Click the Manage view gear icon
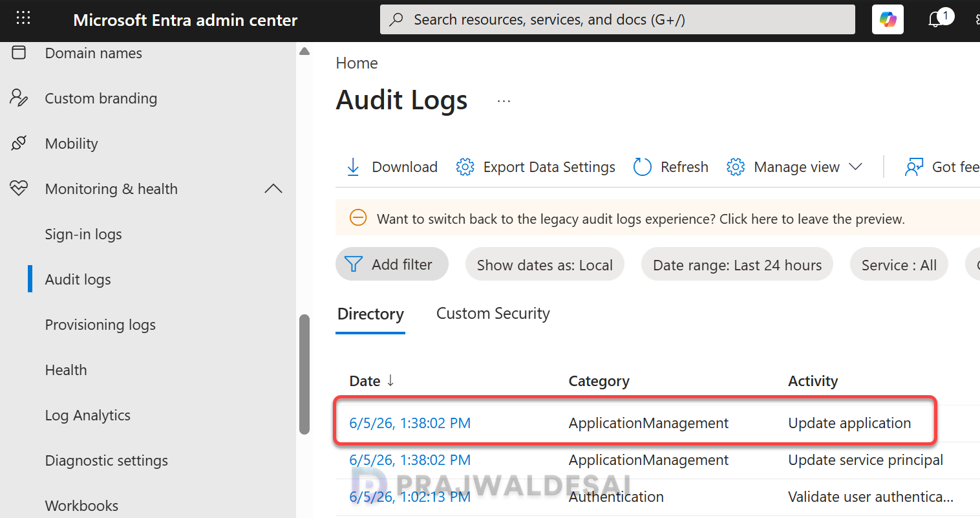 click(x=736, y=167)
